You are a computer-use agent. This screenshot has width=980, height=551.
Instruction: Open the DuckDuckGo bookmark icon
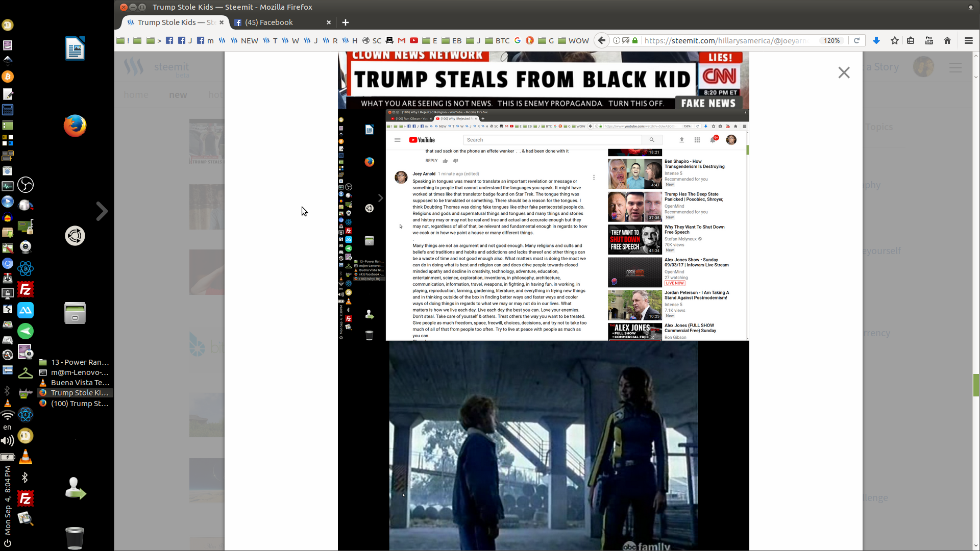[530, 40]
